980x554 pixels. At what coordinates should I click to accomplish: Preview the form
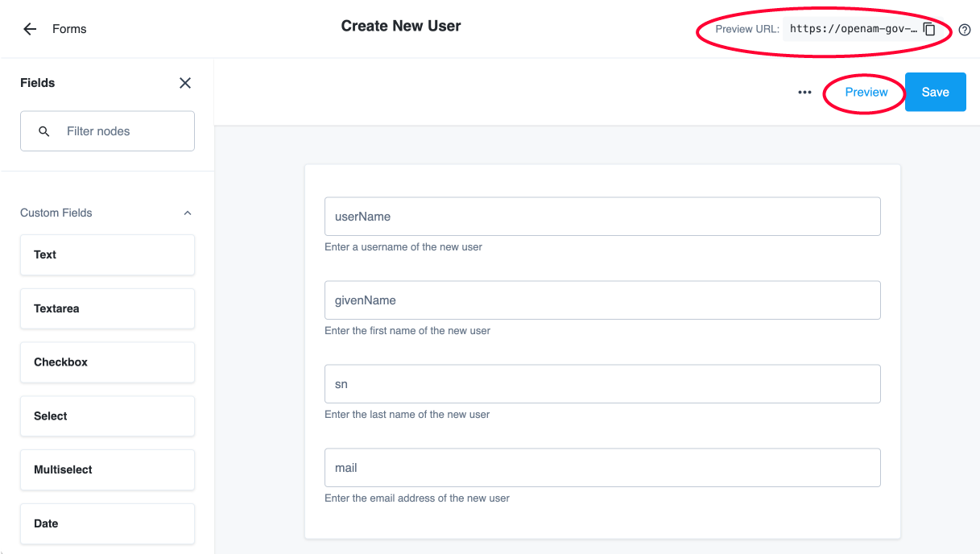864,92
